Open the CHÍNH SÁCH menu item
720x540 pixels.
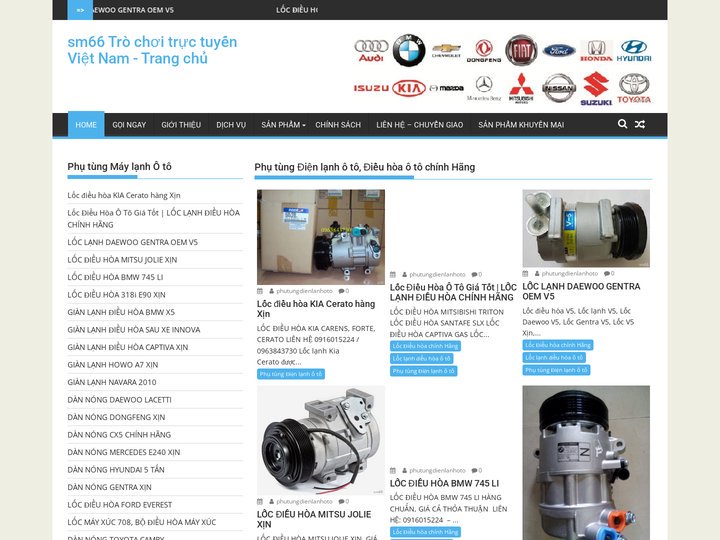pyautogui.click(x=338, y=125)
